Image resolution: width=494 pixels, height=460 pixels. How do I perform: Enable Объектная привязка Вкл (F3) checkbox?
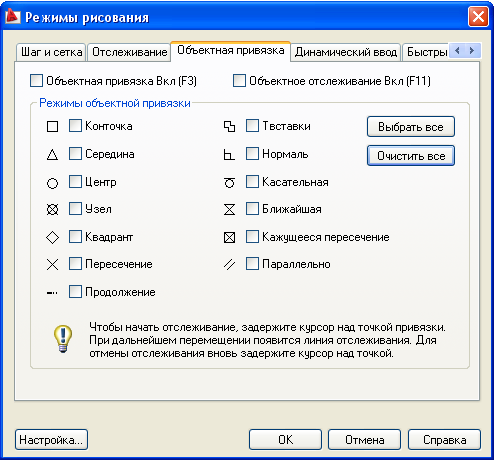tap(36, 81)
